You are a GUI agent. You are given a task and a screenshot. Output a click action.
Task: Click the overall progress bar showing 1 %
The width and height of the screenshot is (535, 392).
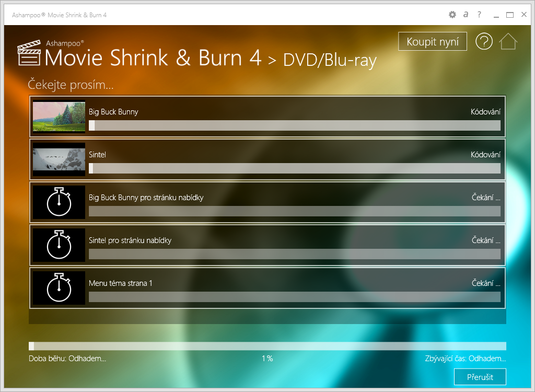[267, 346]
